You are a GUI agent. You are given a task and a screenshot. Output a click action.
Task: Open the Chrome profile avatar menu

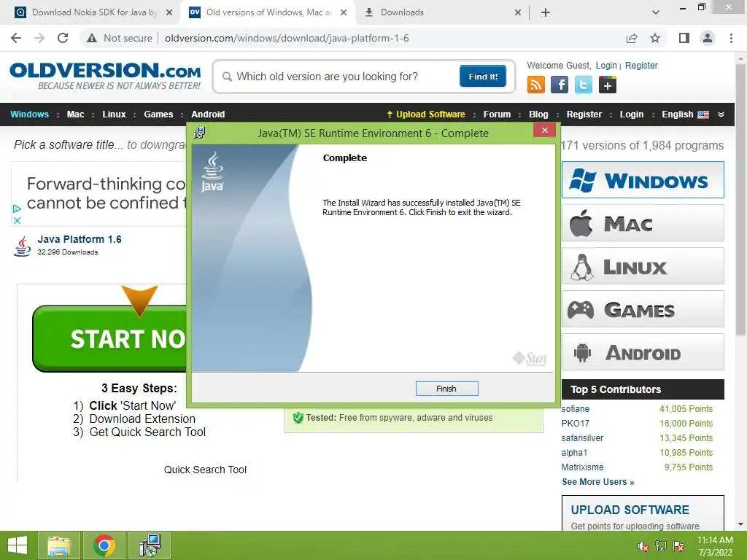[x=708, y=38]
